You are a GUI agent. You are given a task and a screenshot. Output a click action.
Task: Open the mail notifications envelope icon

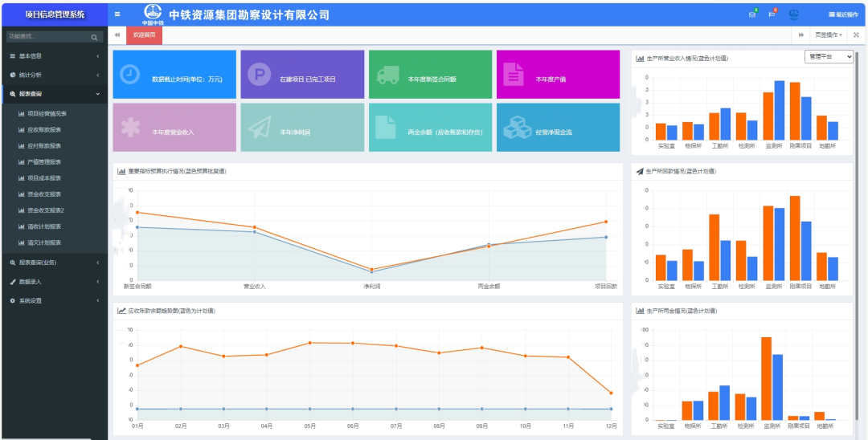coord(752,14)
